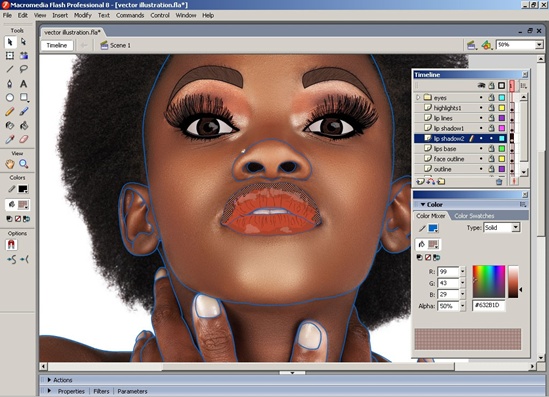
Task: Toggle show/hide all layers eye icon
Action: coord(481,85)
